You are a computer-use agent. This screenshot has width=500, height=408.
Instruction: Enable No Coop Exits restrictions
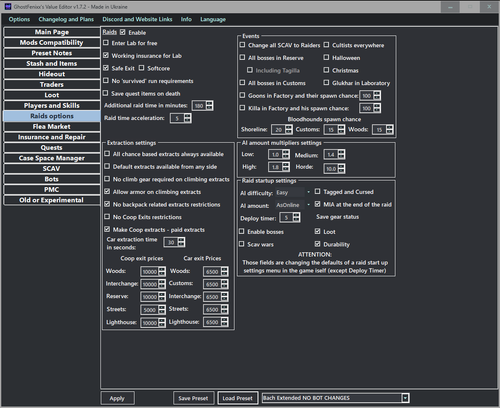pyautogui.click(x=107, y=217)
